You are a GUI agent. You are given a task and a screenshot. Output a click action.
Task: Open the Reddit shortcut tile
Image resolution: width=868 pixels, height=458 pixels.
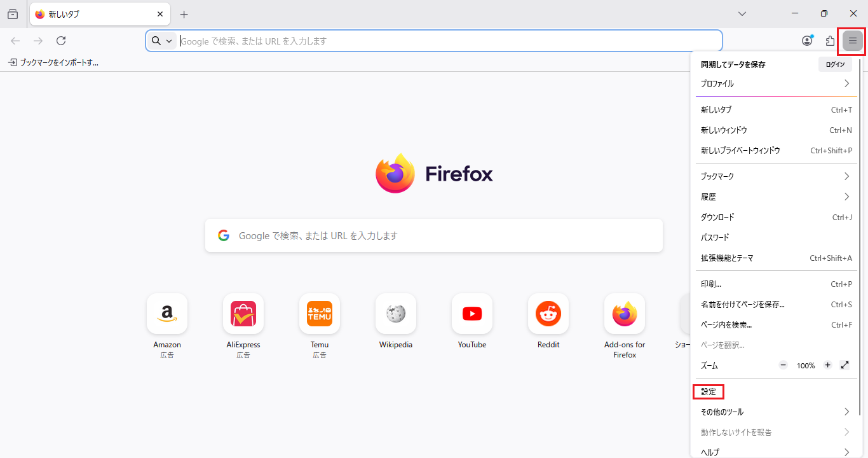548,314
